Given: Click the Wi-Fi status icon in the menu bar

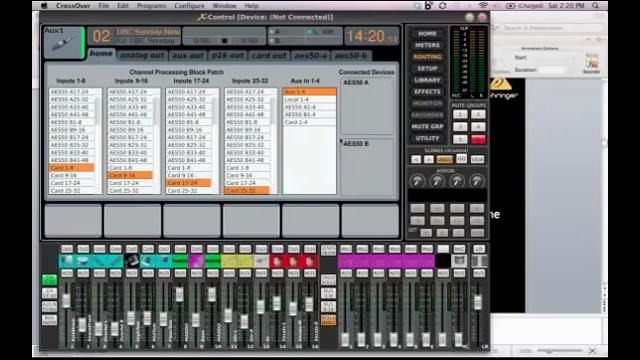Looking at the screenshot, I should [x=483, y=6].
